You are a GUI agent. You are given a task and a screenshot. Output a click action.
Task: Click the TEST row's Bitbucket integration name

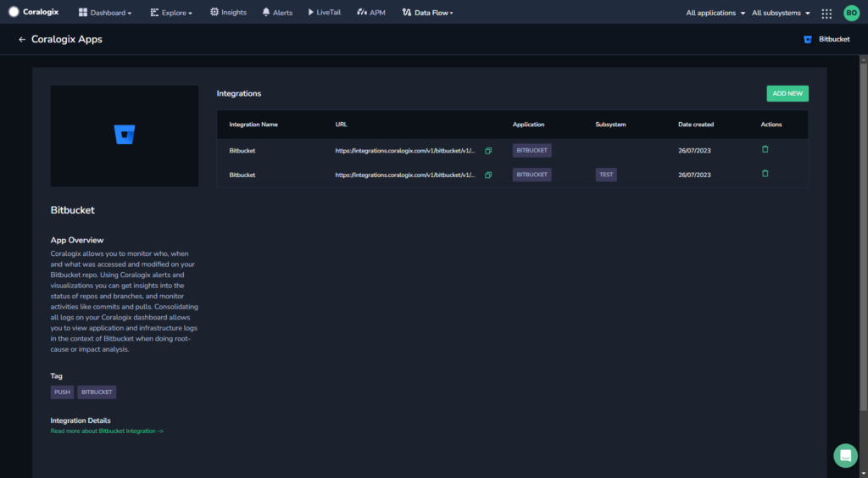242,175
